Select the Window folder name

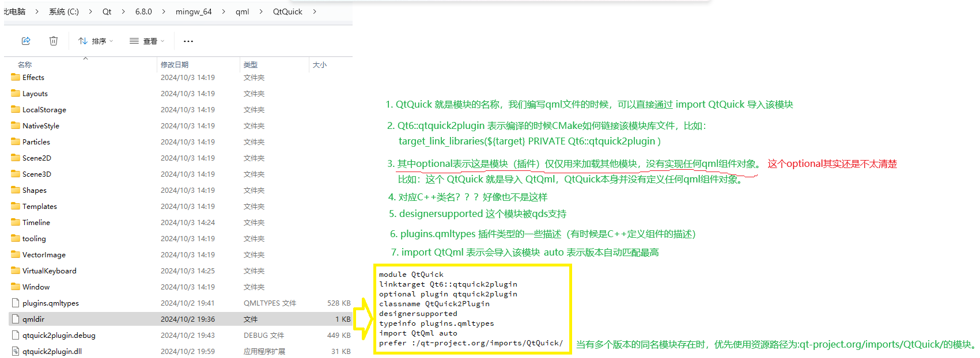click(36, 287)
